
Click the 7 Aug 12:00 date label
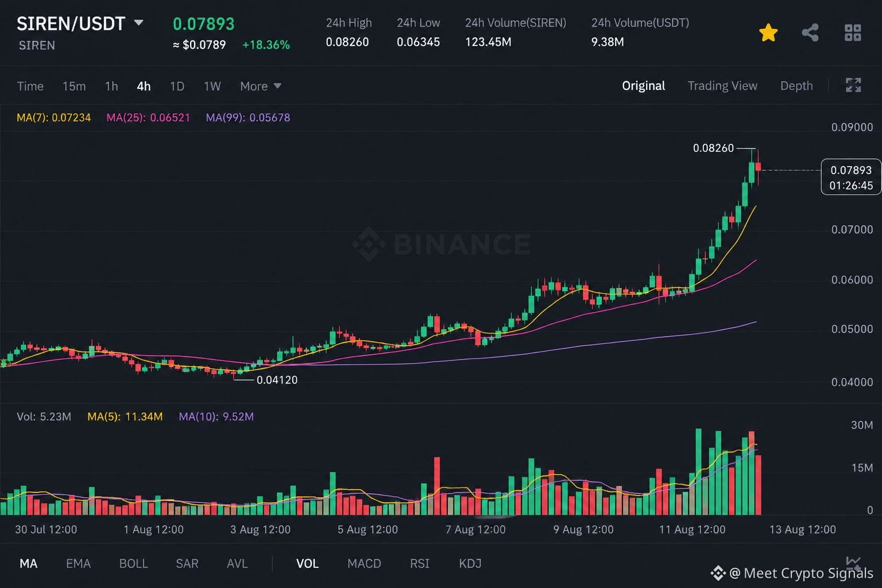pos(475,529)
